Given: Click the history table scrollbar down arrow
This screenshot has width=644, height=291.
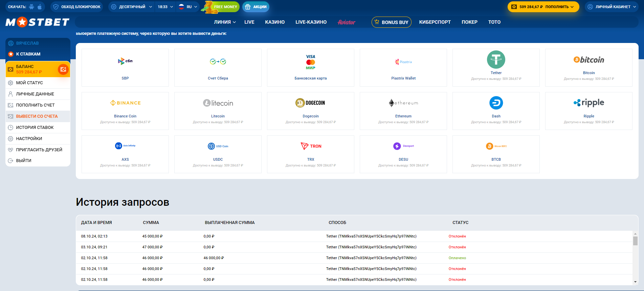Looking at the screenshot, I should point(635,282).
